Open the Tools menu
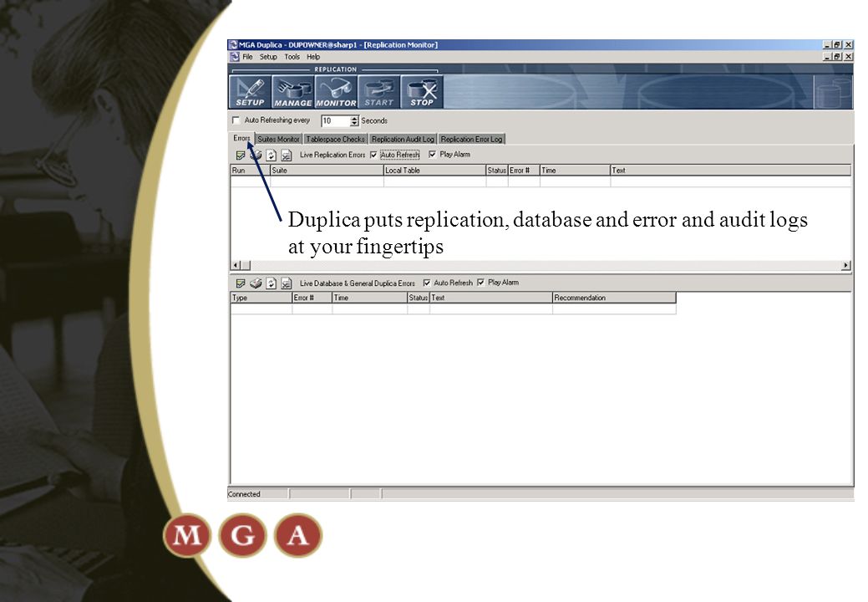The width and height of the screenshot is (868, 602). (292, 57)
